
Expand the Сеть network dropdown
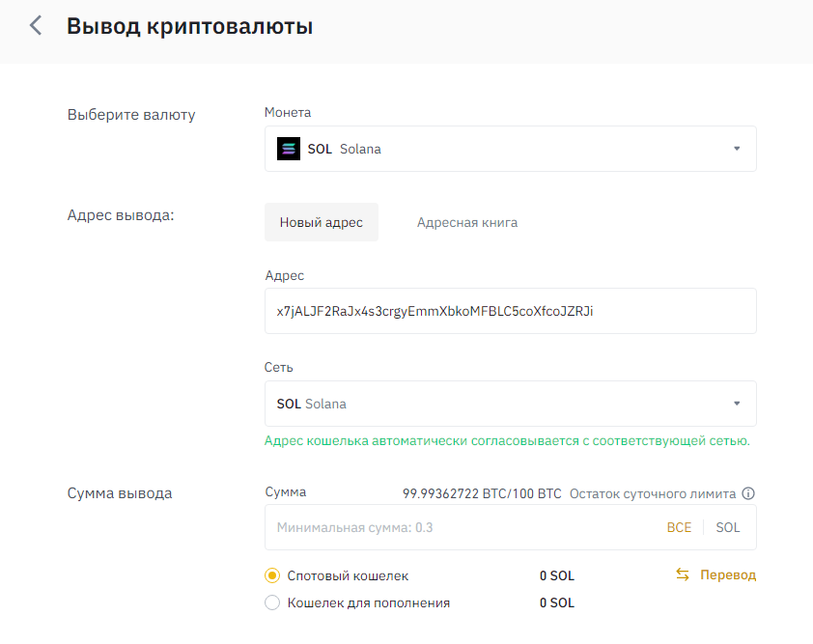[x=510, y=404]
